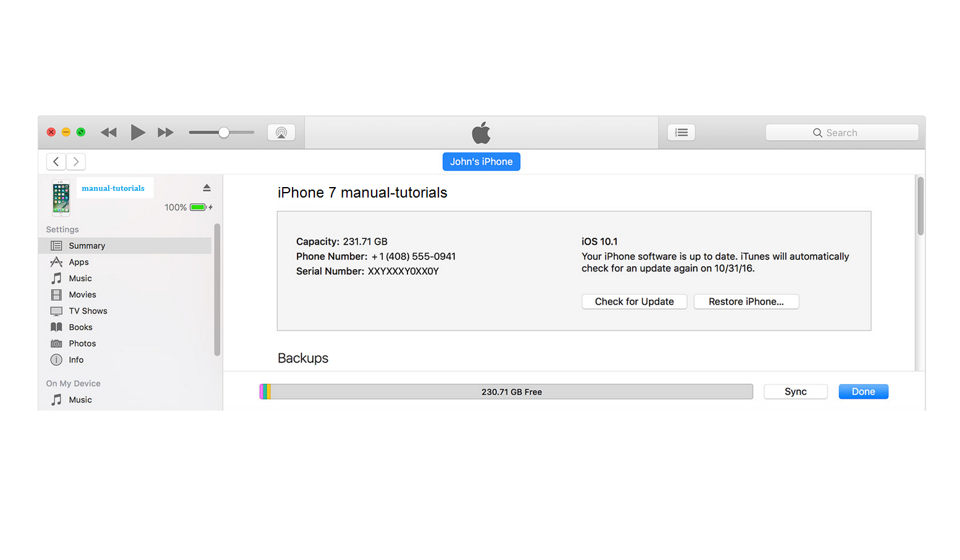Viewport: 960px width, 560px height.
Task: Click the Movies film strip icon
Action: point(56,295)
